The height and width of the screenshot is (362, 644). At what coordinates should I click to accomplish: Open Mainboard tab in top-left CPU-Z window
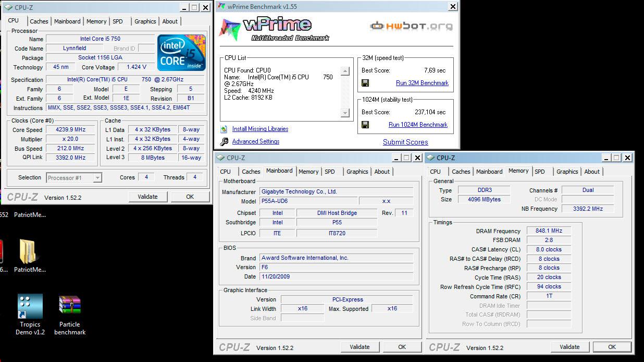[67, 21]
